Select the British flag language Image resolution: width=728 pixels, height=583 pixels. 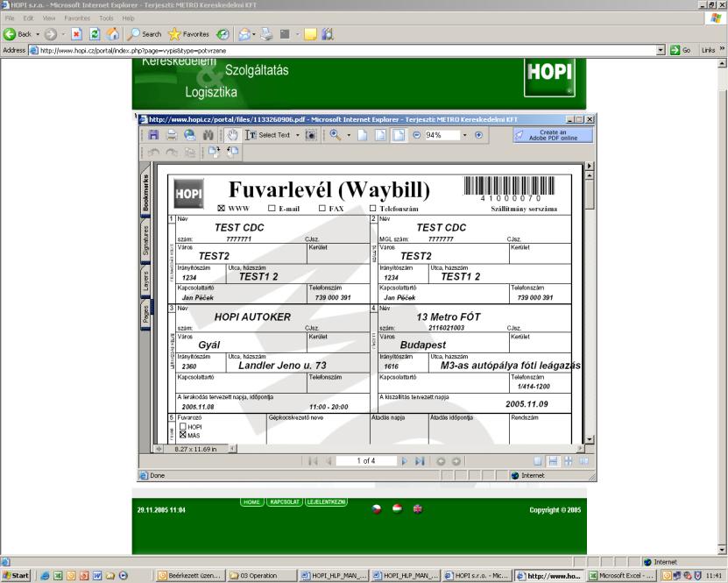[x=418, y=508]
